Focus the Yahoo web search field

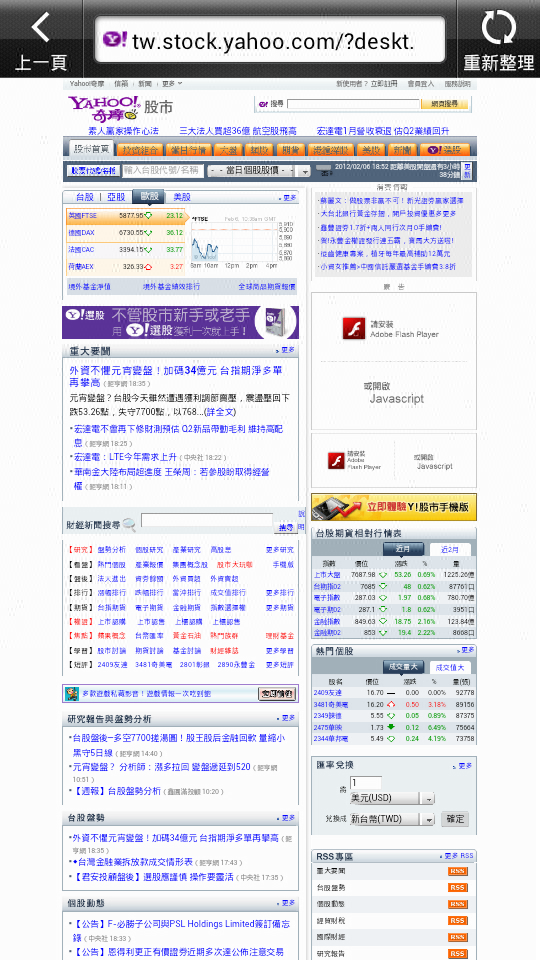point(353,104)
